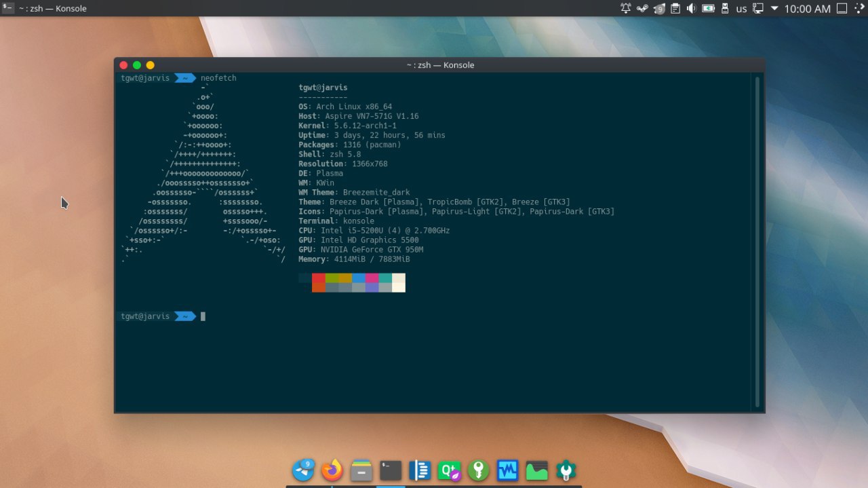Open the file manager dock icon
The width and height of the screenshot is (868, 488).
[x=361, y=470]
